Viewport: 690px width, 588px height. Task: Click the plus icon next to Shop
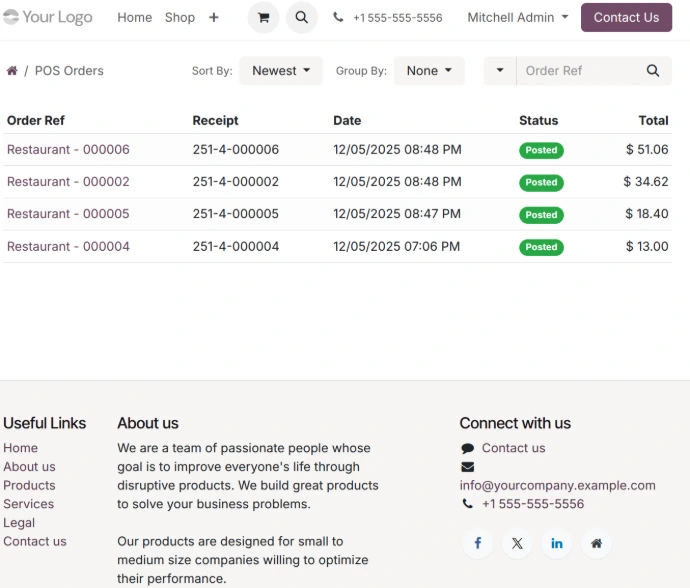pyautogui.click(x=213, y=18)
